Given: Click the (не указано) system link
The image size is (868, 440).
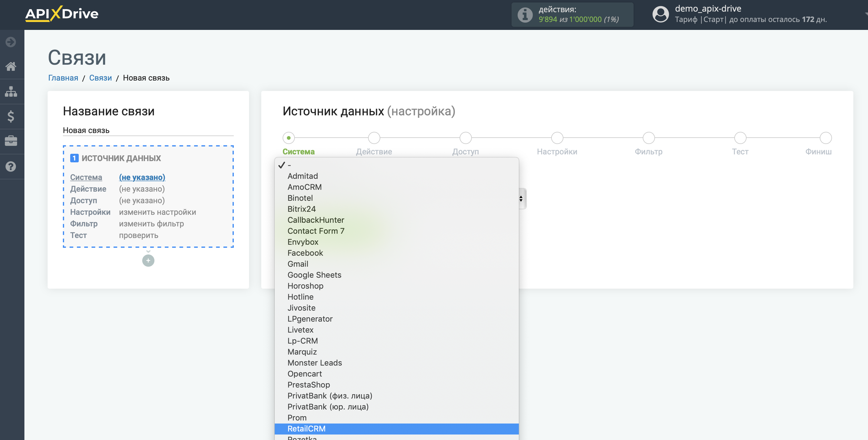Looking at the screenshot, I should [x=142, y=177].
